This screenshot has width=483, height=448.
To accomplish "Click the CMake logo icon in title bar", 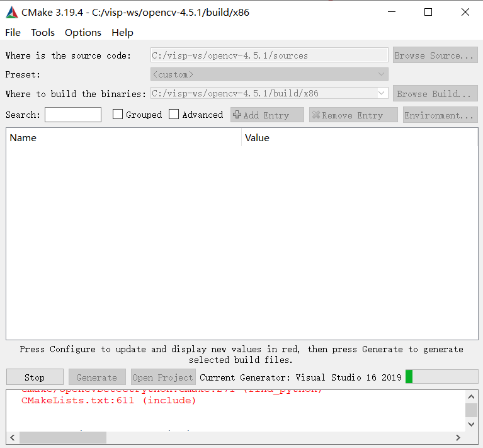I will pyautogui.click(x=12, y=13).
